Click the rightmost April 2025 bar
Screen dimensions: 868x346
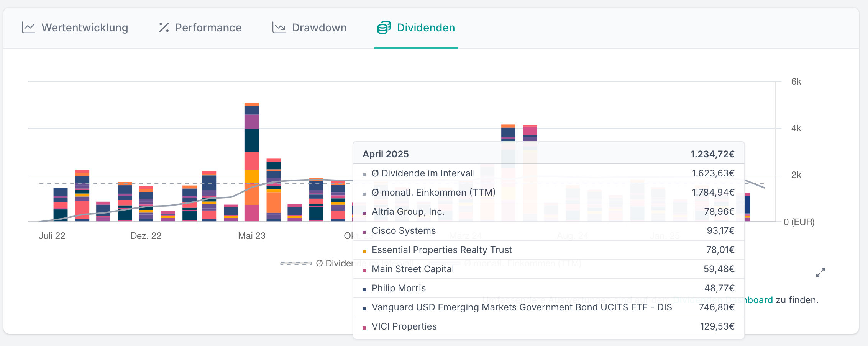pos(747,207)
